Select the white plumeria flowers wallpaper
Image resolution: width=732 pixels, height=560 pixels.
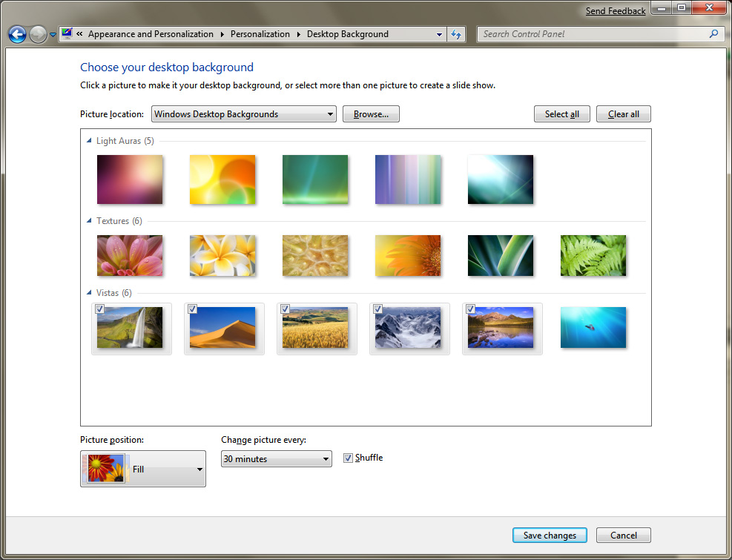[x=222, y=255]
